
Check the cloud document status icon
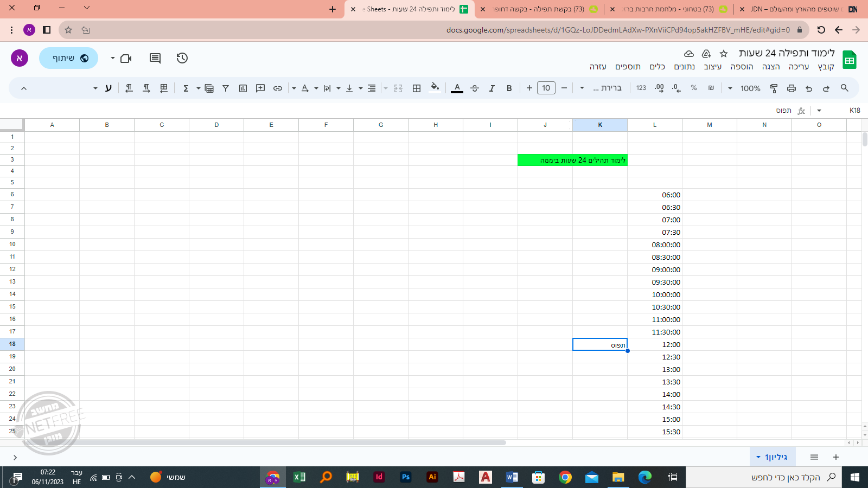(x=689, y=54)
